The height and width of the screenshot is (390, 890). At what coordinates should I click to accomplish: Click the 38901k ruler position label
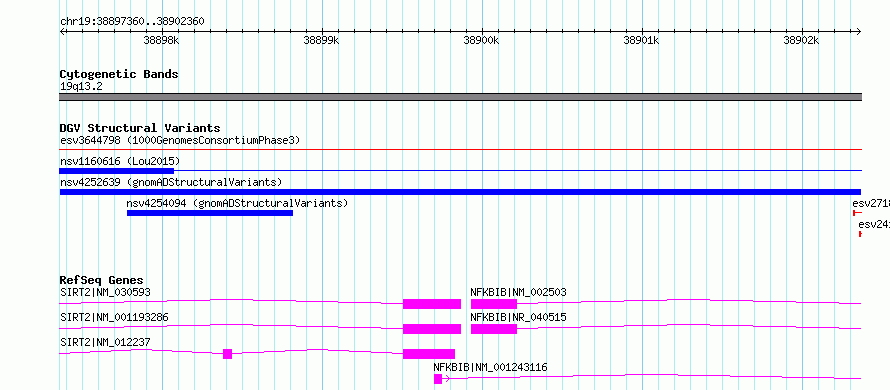pyautogui.click(x=641, y=40)
